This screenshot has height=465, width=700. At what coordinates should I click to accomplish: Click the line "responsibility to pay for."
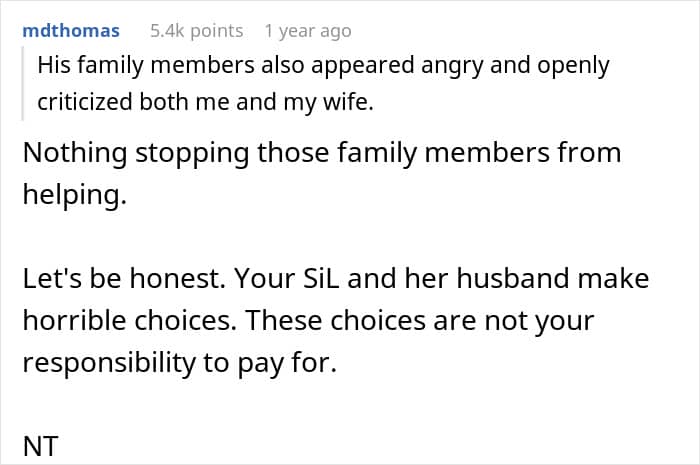tap(179, 362)
